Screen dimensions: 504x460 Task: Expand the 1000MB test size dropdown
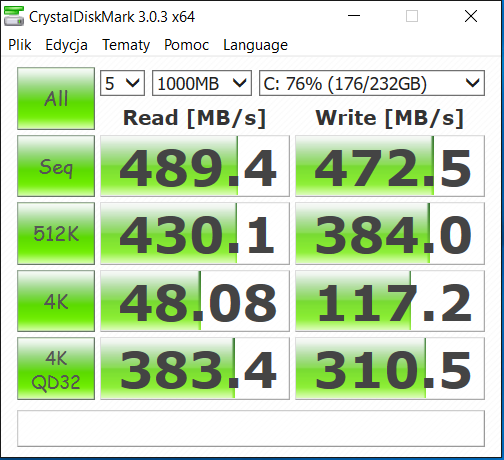202,83
